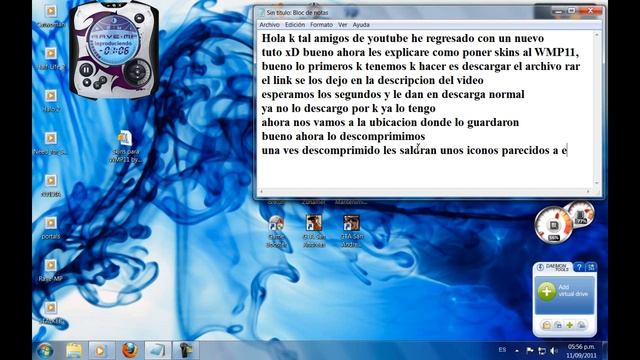The width and height of the screenshot is (640, 360).
Task: Click the Notepad vertical scrollbar up arrow
Action: pyautogui.click(x=596, y=36)
